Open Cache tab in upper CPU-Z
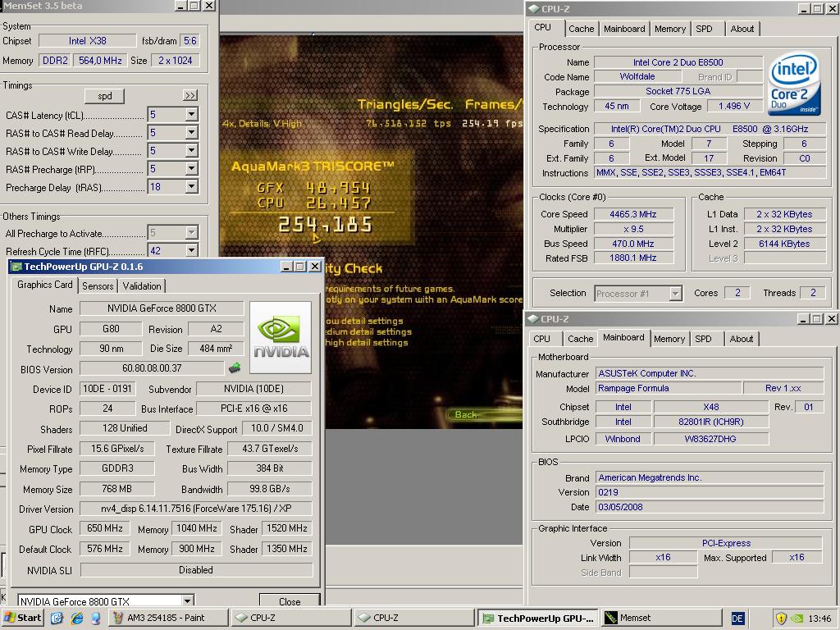The height and width of the screenshot is (630, 840). 582,29
